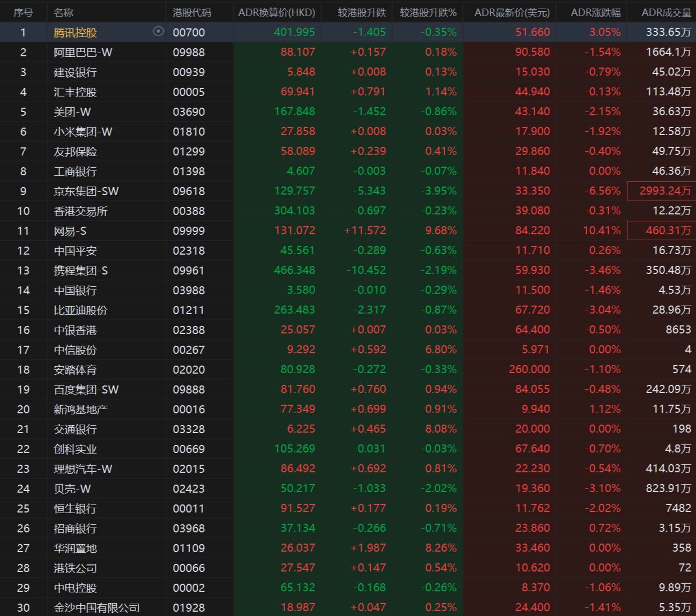The image size is (696, 616).
Task: Sort by the ADR换算价(HKD) column header
Action: pos(276,12)
